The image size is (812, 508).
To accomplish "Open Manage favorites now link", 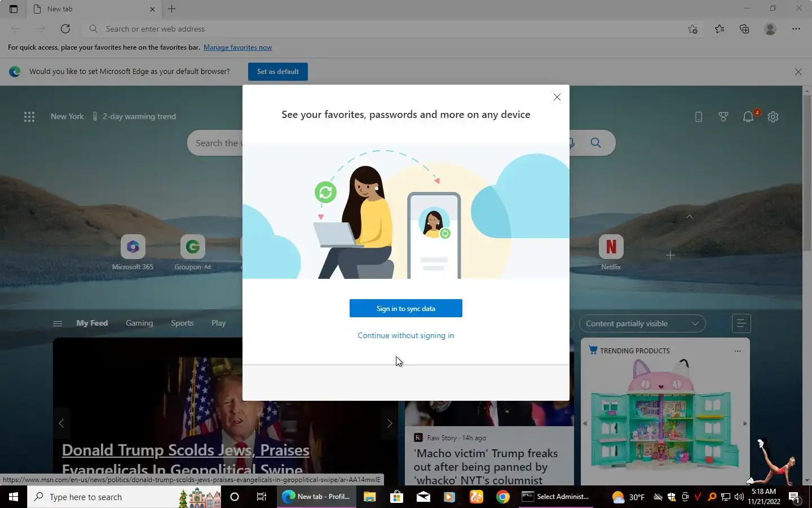I will pos(237,47).
